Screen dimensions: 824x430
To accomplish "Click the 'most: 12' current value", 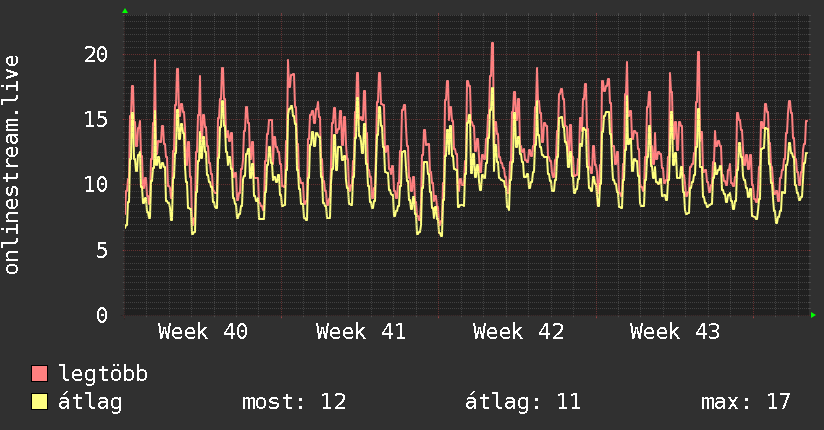I will coord(294,402).
